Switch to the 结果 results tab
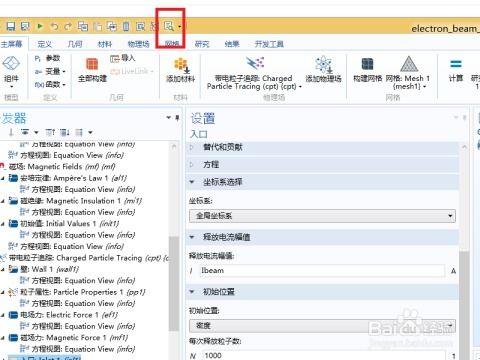Viewport: 480px width, 360px height. coord(232,44)
